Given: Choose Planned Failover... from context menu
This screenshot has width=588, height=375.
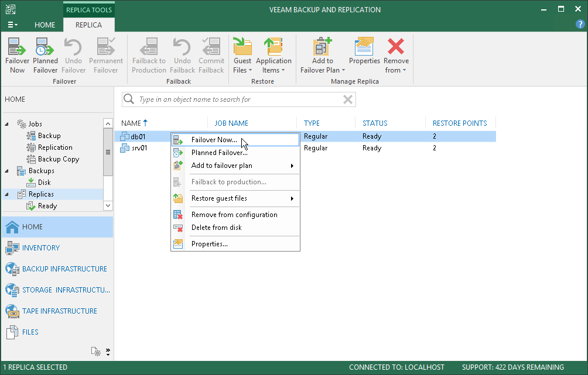Looking at the screenshot, I should coord(235,153).
